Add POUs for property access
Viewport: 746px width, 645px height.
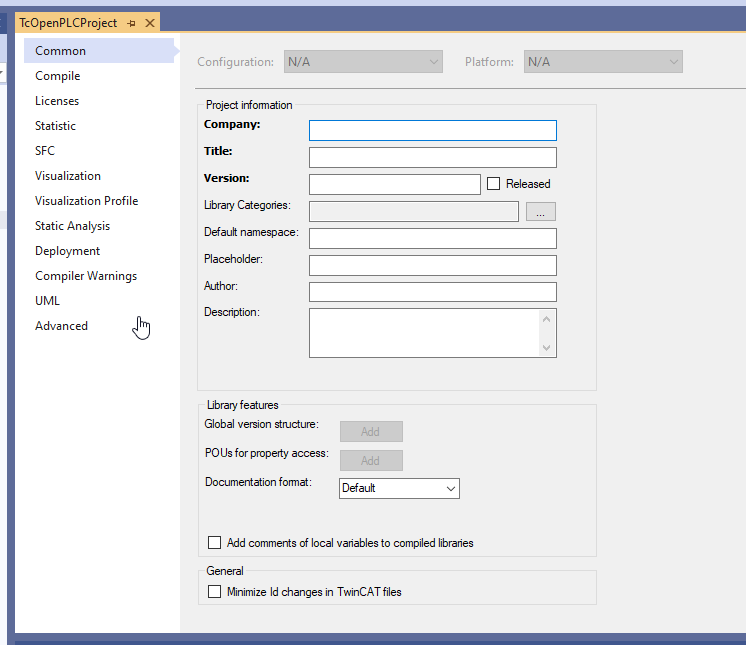coord(371,460)
